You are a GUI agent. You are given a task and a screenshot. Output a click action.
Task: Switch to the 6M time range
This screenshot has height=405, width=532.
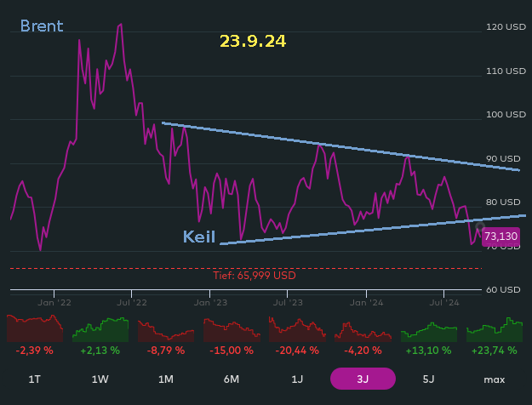(x=232, y=379)
